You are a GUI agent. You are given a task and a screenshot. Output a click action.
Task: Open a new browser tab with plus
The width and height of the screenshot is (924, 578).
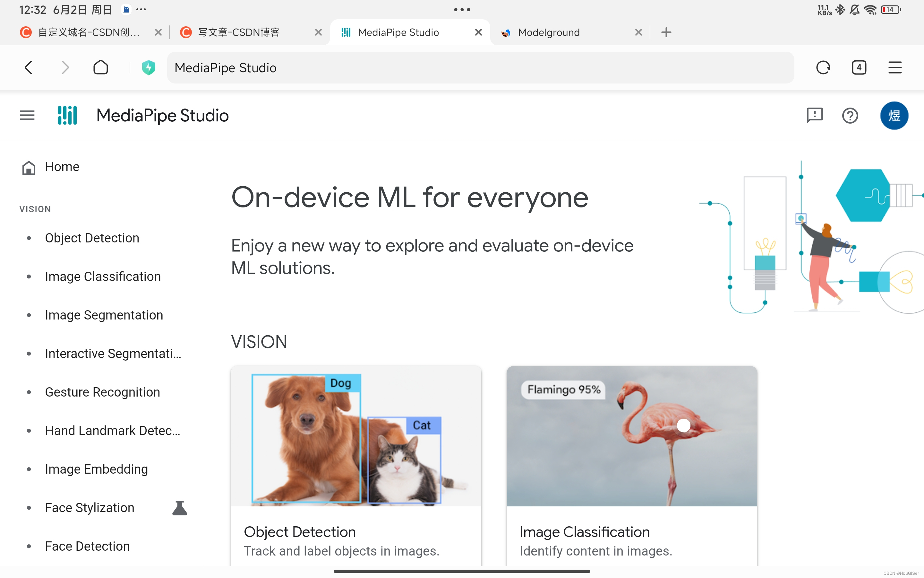(666, 32)
